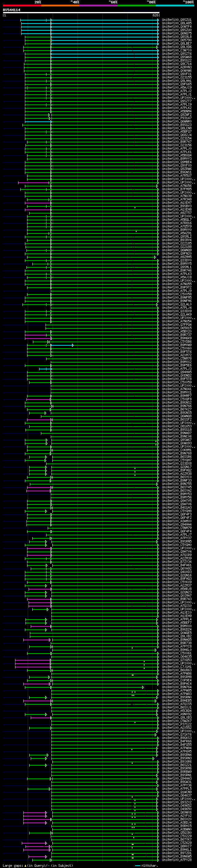Select the UniRef100_A7PLJ2 label

pyautogui.click(x=176, y=91)
